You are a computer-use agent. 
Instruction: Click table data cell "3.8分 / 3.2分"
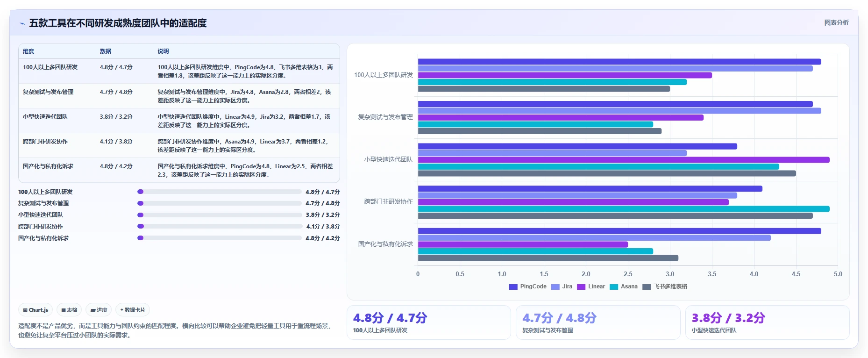pos(116,117)
